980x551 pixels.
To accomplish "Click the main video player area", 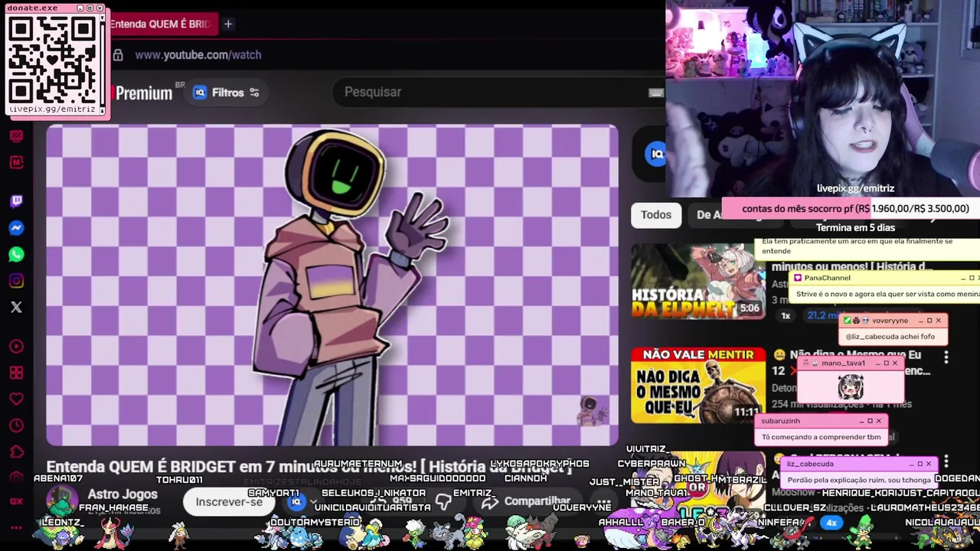I will coord(332,285).
